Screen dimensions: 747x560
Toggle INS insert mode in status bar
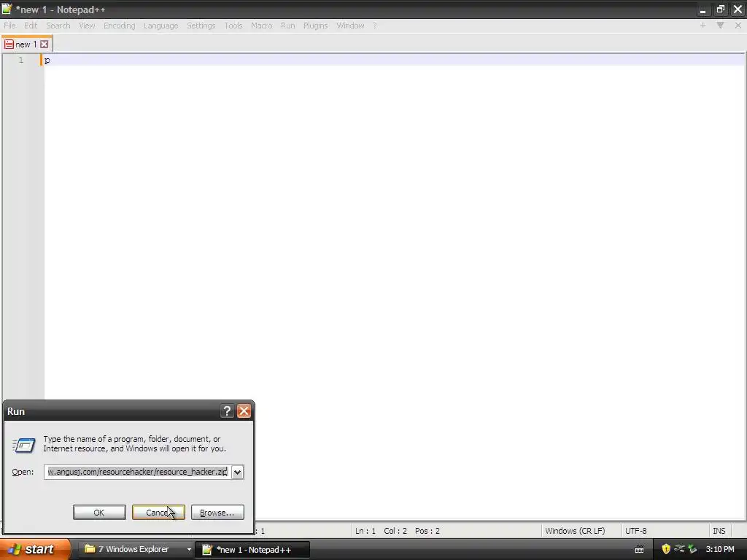click(x=719, y=531)
